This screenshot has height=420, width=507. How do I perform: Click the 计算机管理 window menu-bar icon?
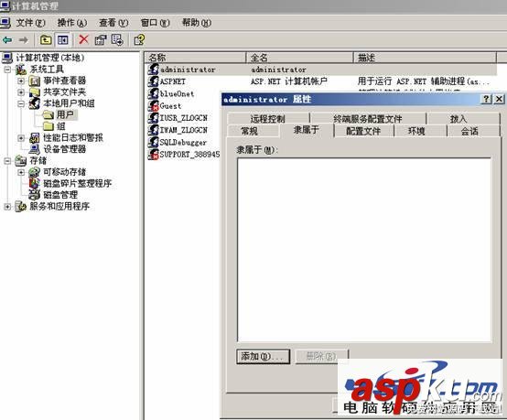coord(5,23)
